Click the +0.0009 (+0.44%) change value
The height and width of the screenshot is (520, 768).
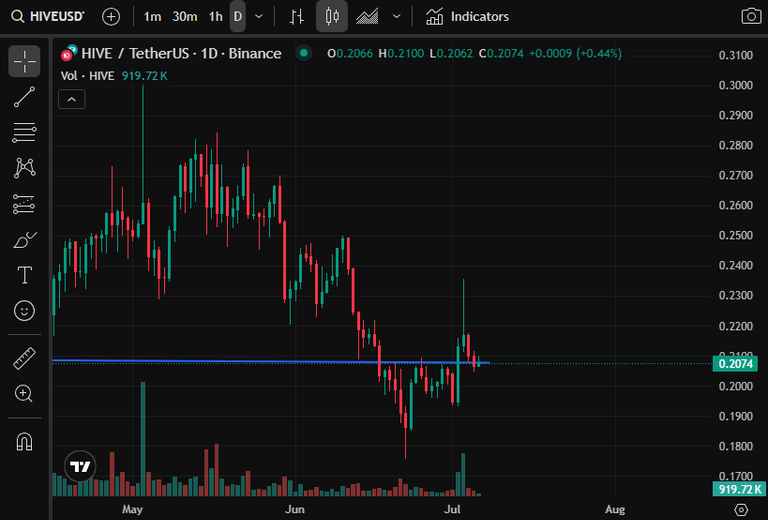click(x=575, y=53)
